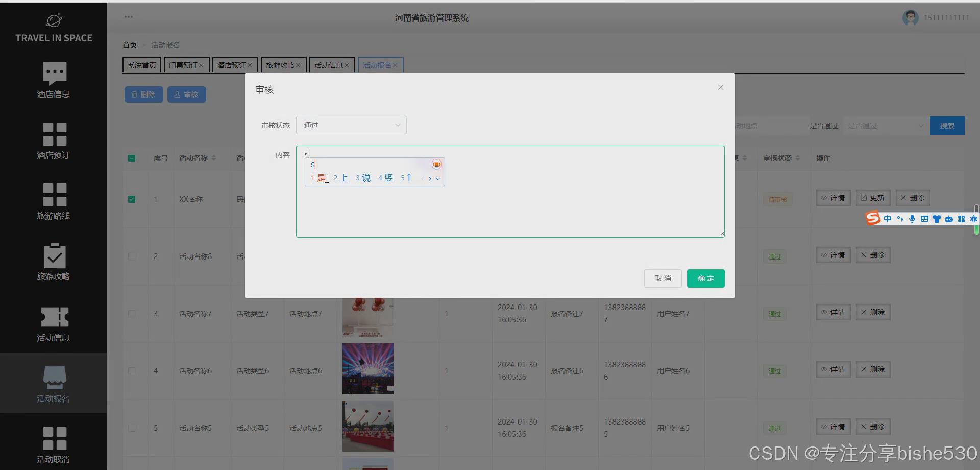Image resolution: width=980 pixels, height=470 pixels.
Task: Open 活动取消 grid sidebar icon
Action: pos(55,438)
